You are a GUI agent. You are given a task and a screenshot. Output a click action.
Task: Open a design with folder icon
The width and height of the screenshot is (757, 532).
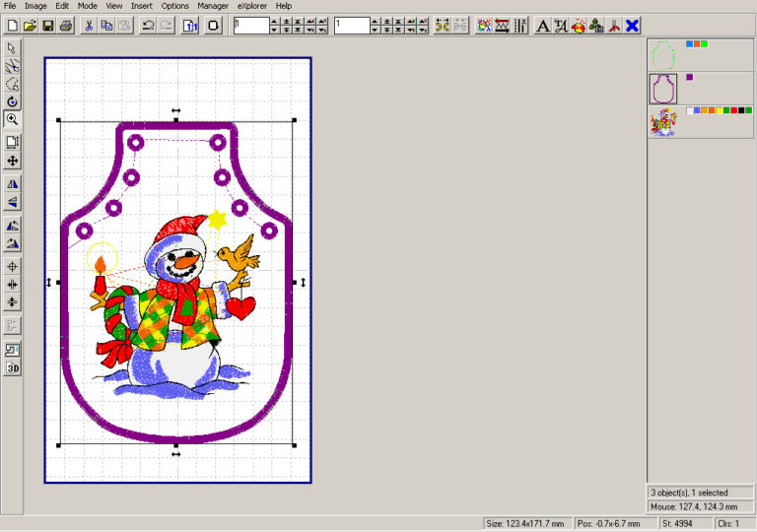click(x=30, y=26)
